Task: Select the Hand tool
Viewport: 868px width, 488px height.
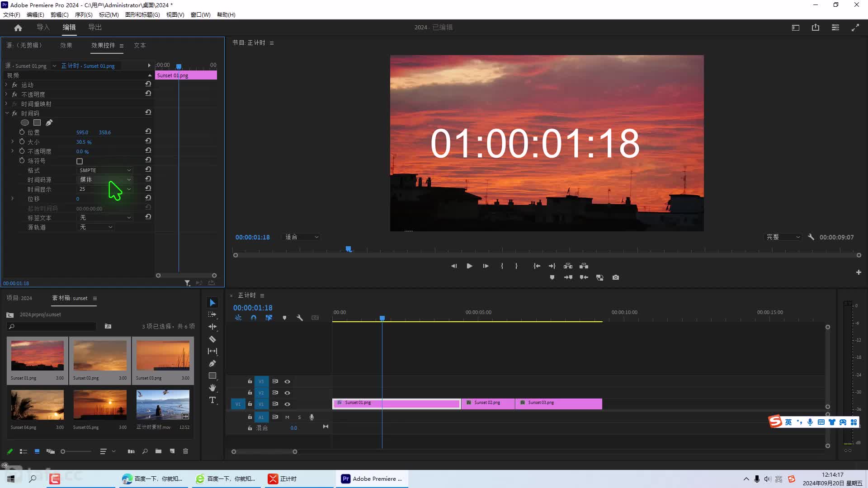Action: 212,388
